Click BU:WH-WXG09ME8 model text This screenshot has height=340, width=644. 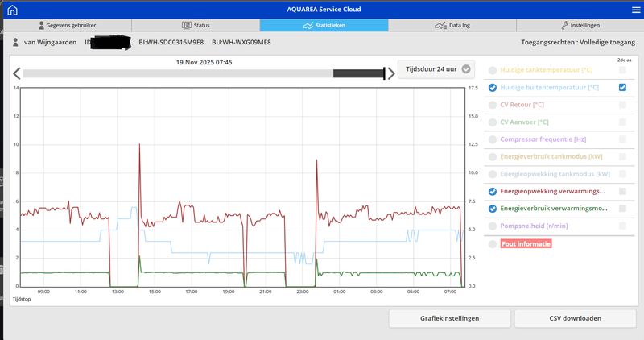tap(241, 42)
